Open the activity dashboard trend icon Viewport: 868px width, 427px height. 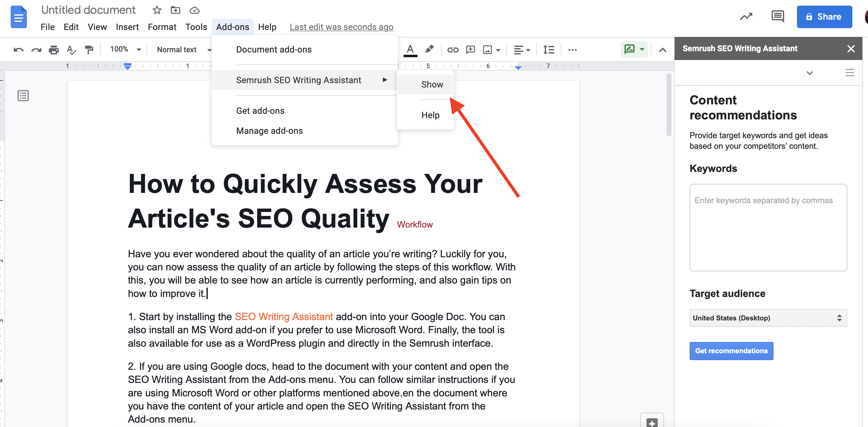click(746, 16)
